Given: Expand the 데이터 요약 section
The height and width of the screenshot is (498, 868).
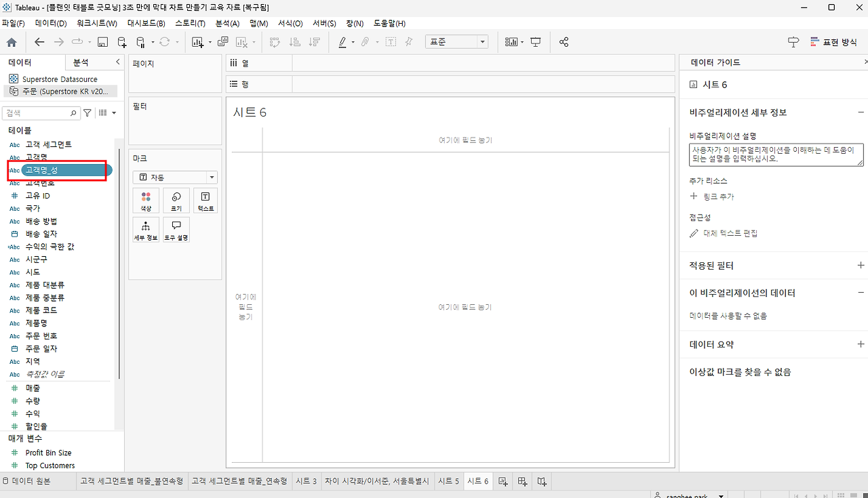Looking at the screenshot, I should tap(861, 344).
